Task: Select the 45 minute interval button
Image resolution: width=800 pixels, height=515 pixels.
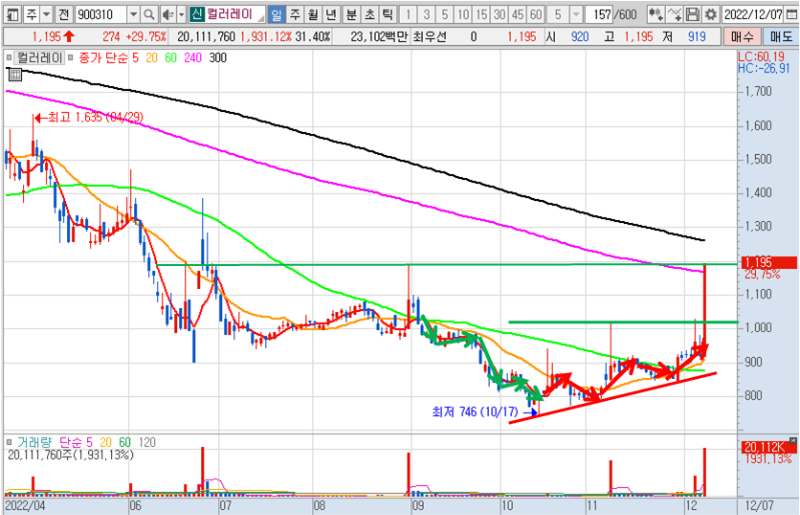Action: [x=518, y=15]
